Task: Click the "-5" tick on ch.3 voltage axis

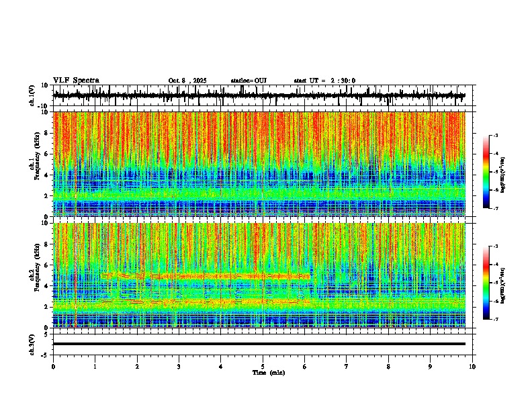Action: [46, 355]
